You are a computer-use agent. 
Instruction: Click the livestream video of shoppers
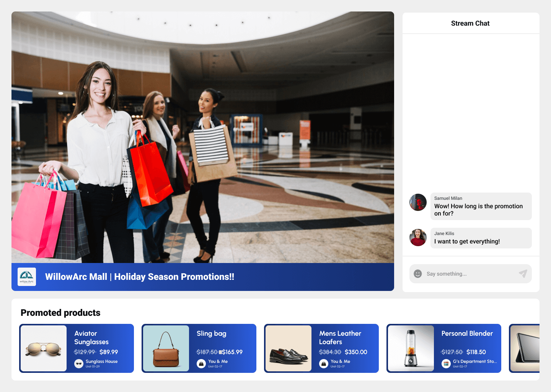click(x=203, y=137)
